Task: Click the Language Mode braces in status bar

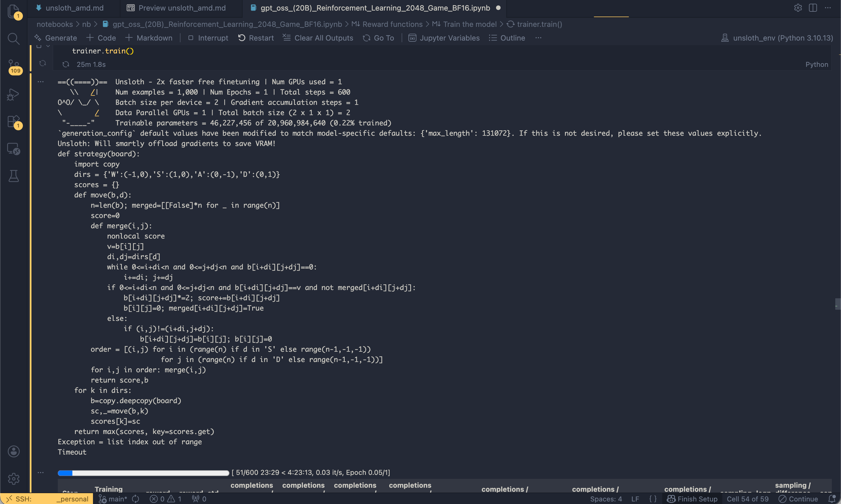Action: click(x=653, y=499)
